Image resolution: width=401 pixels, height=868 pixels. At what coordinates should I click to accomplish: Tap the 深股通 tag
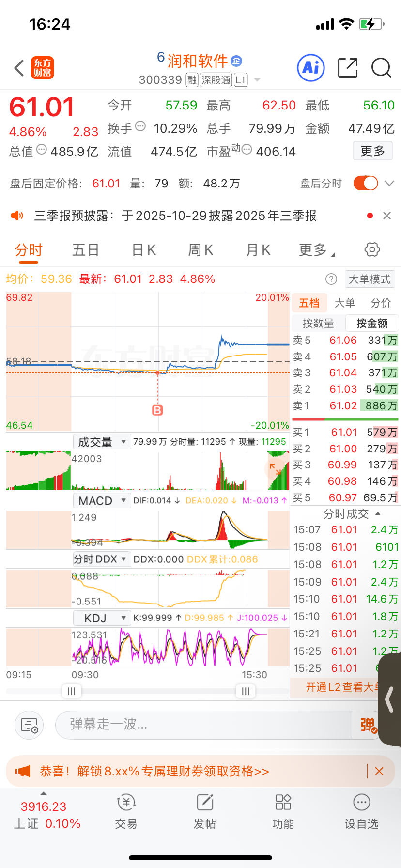pyautogui.click(x=216, y=80)
